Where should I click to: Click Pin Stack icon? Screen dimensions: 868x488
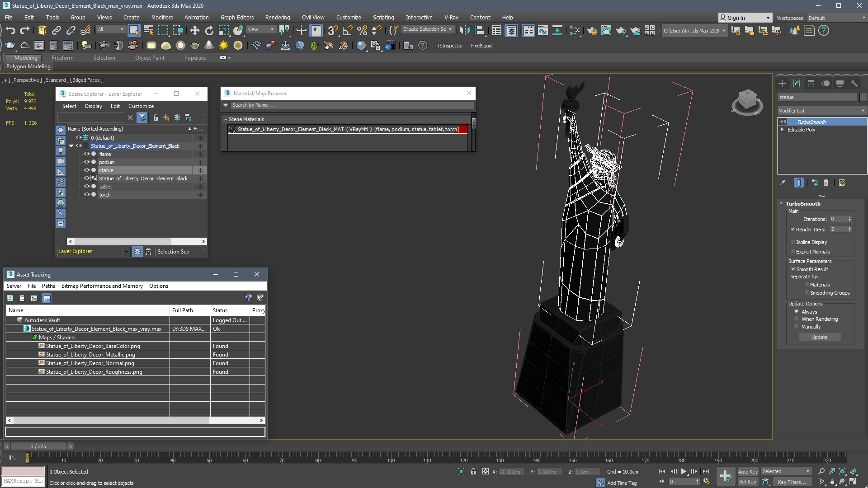(x=783, y=183)
